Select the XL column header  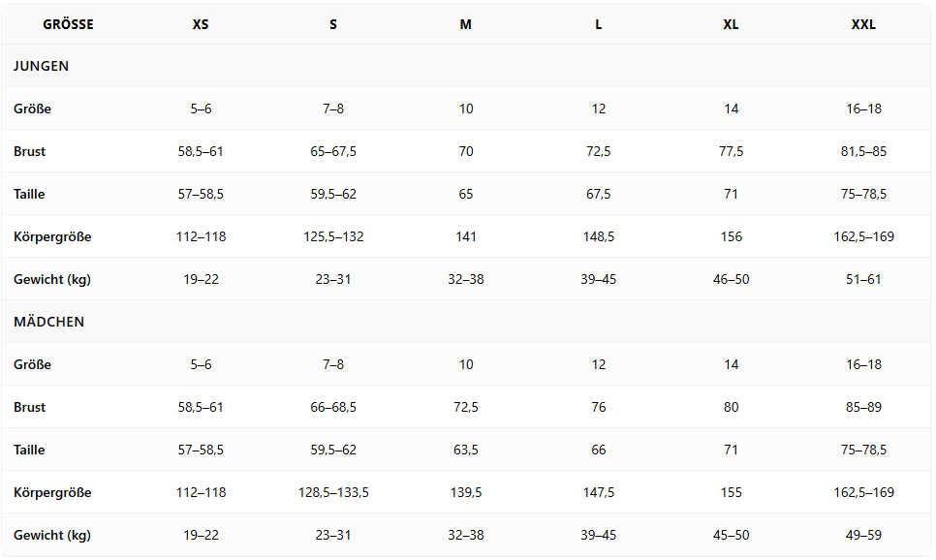[731, 24]
